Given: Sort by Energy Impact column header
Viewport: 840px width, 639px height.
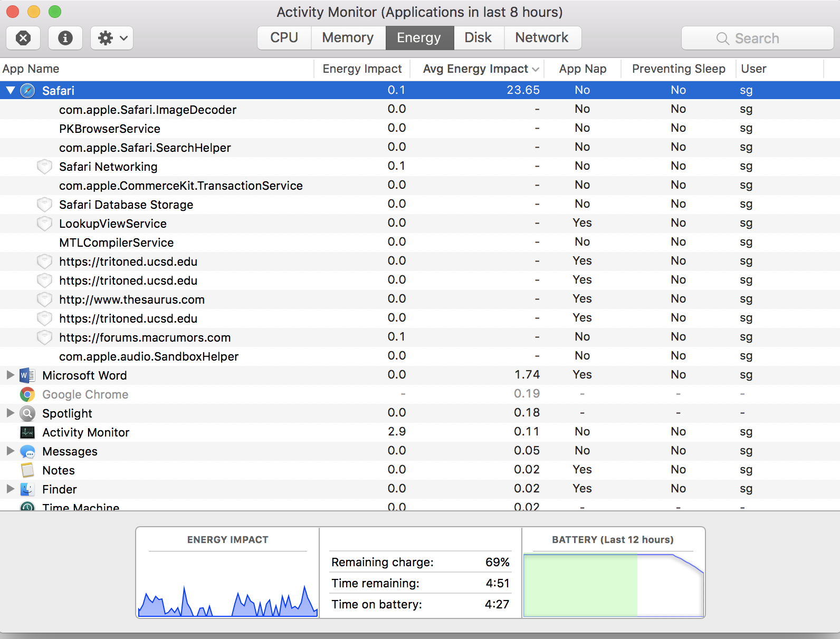Looking at the screenshot, I should point(362,69).
